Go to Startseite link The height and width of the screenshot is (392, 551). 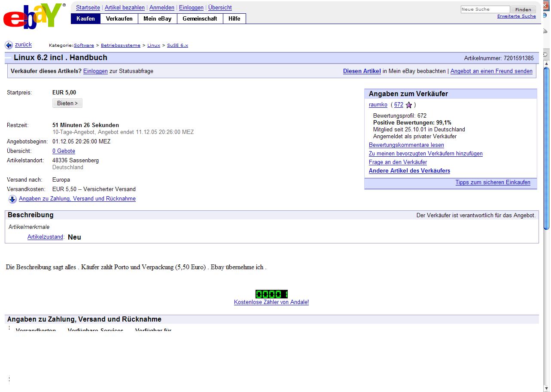point(88,8)
